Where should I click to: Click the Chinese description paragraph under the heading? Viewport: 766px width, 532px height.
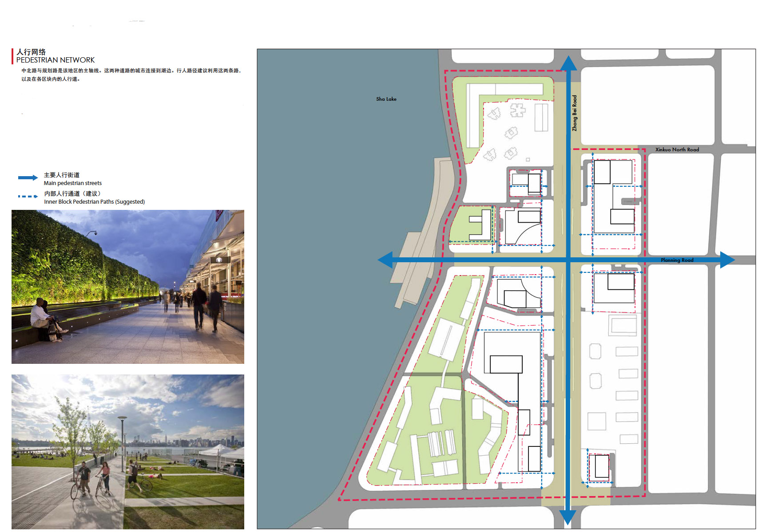coord(131,75)
